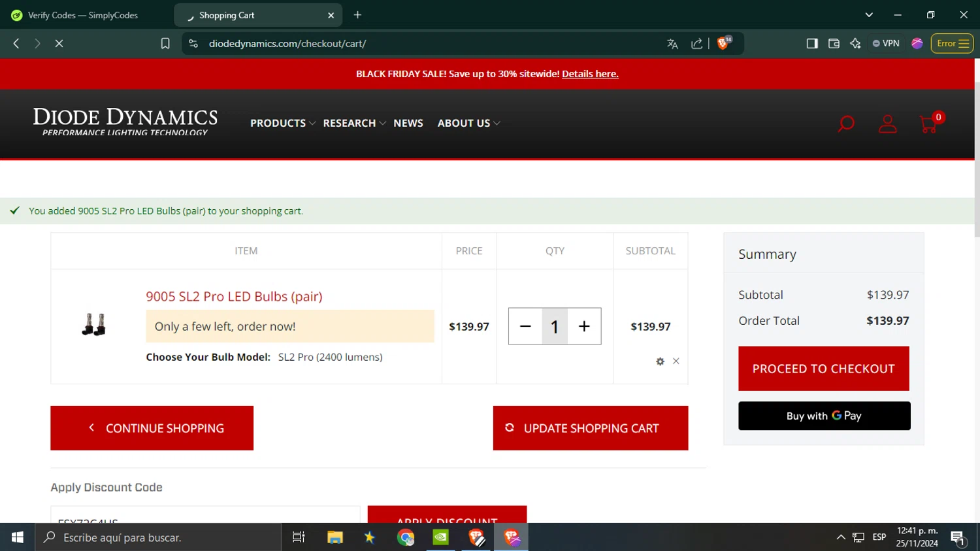The width and height of the screenshot is (980, 551).
Task: Close the Shopping Cart tab
Action: [331, 15]
